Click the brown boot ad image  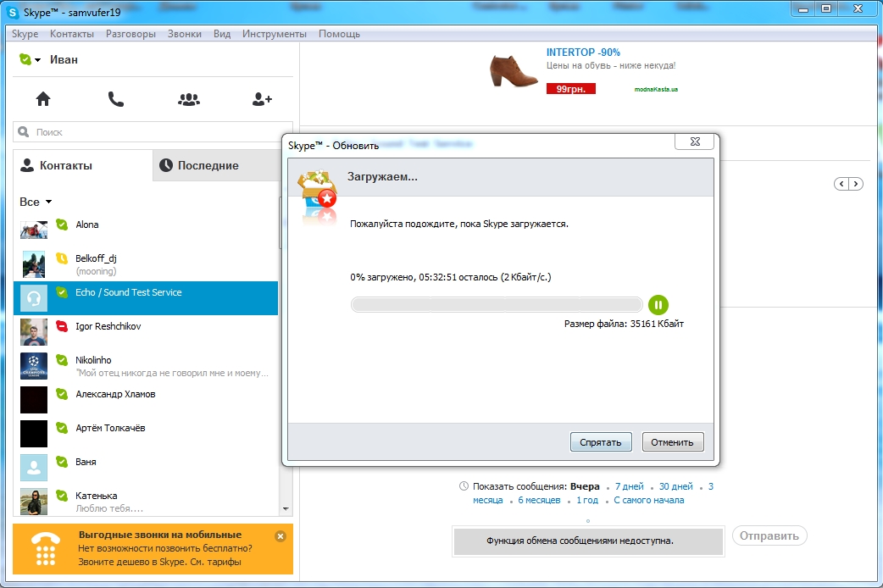(513, 70)
